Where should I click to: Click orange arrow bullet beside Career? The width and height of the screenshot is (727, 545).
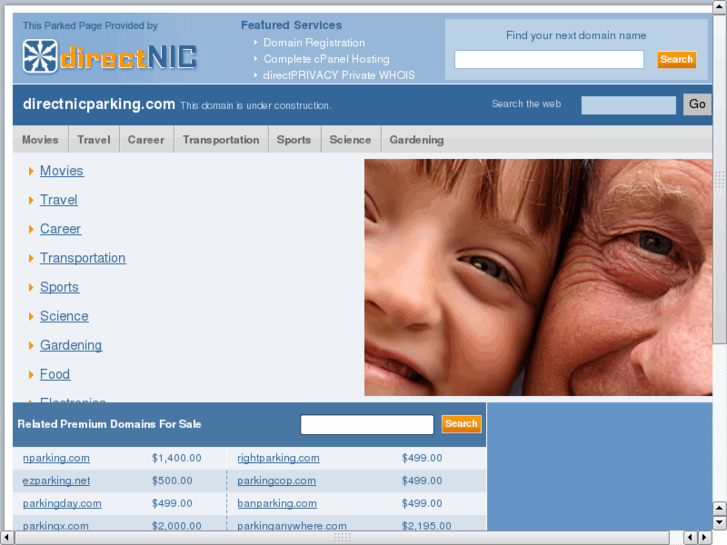31,229
